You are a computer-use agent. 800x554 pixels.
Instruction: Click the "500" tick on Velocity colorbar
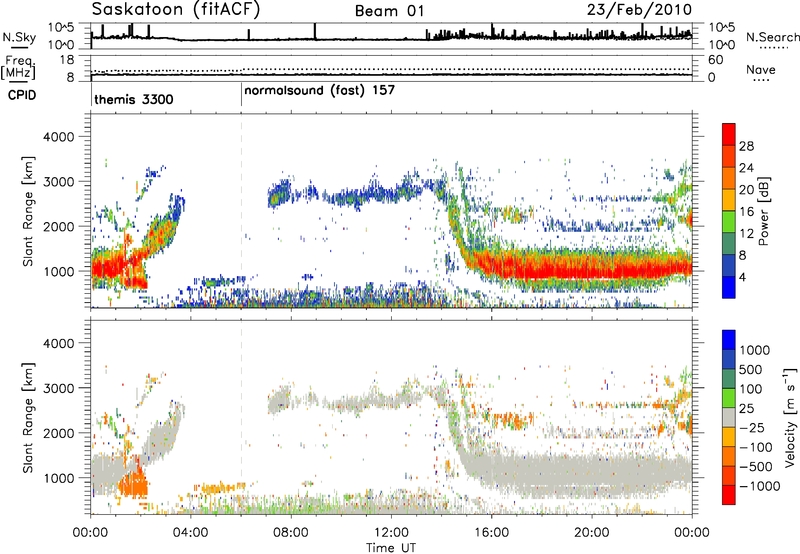(751, 369)
